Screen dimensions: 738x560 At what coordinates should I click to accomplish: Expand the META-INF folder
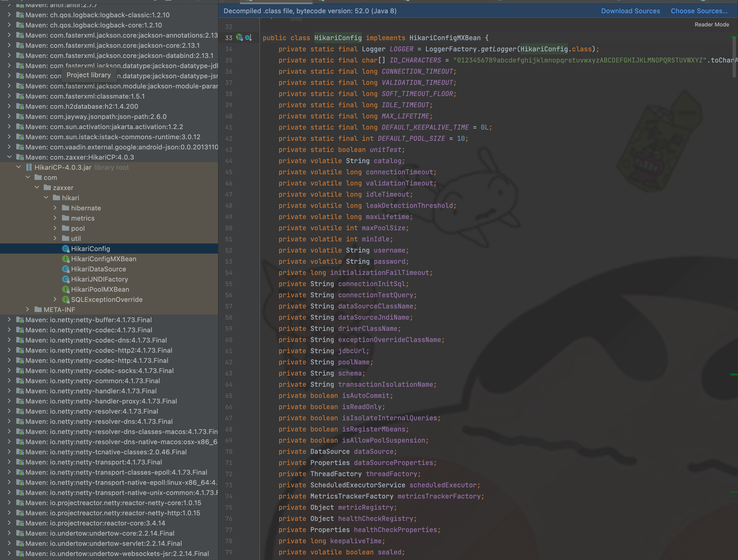(28, 310)
